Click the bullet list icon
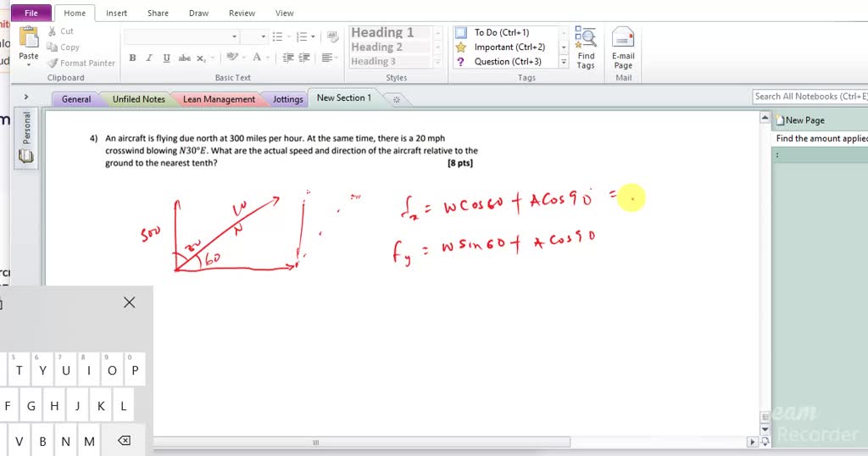 click(278, 36)
